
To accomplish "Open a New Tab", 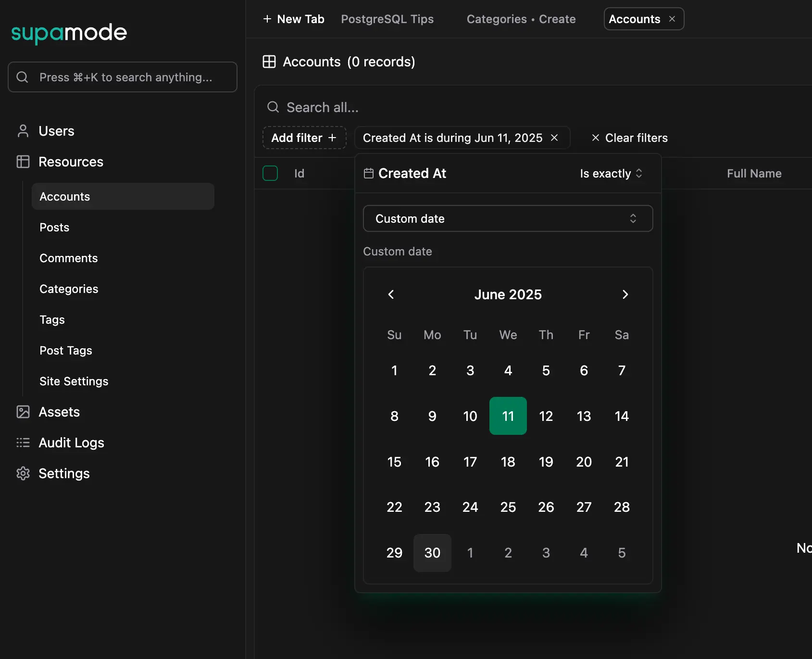I will tap(294, 19).
